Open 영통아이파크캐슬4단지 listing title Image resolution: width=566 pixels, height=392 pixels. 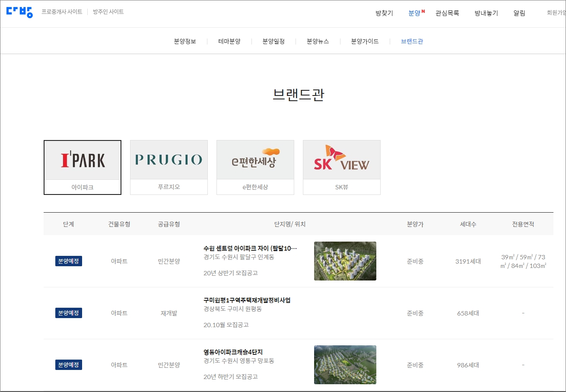coord(233,352)
